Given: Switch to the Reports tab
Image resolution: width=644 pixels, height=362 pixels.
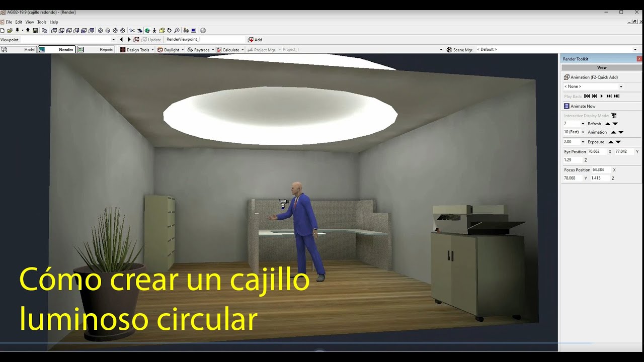Looking at the screenshot, I should (x=96, y=50).
